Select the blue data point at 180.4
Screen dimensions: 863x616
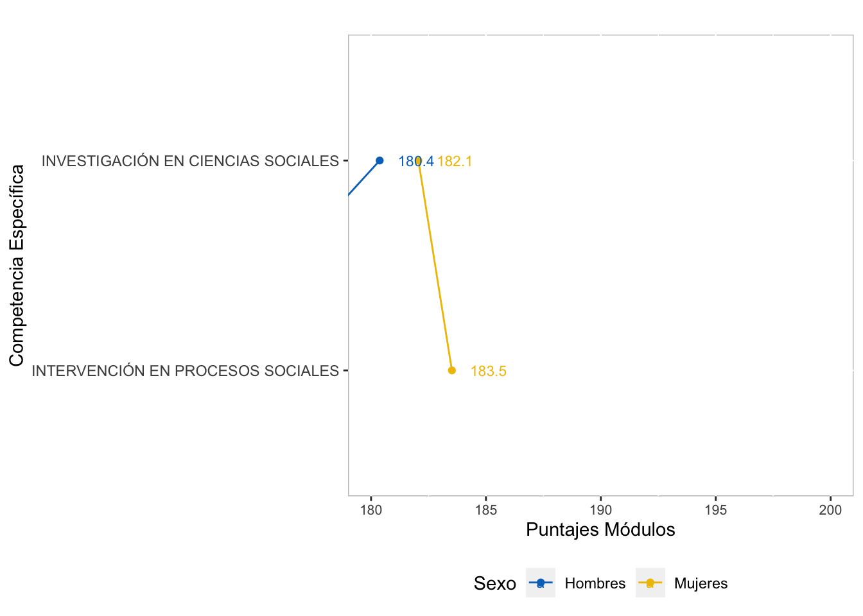tap(379, 160)
